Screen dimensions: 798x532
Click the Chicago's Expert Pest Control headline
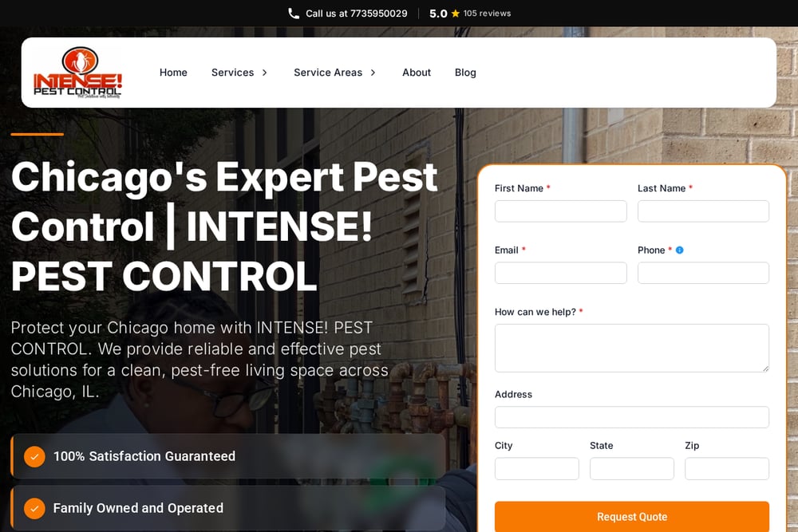[x=224, y=227]
